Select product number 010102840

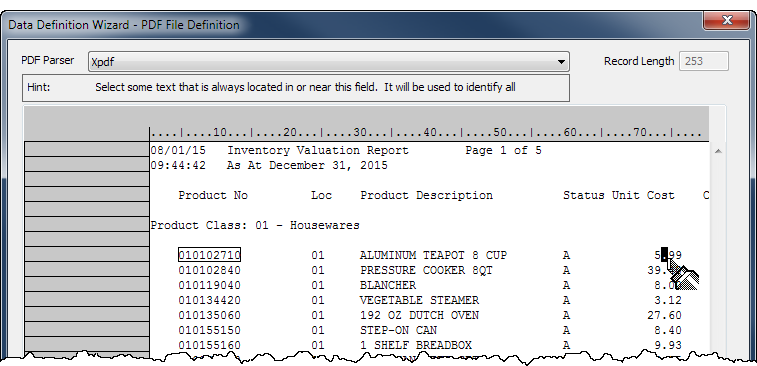pos(210,270)
